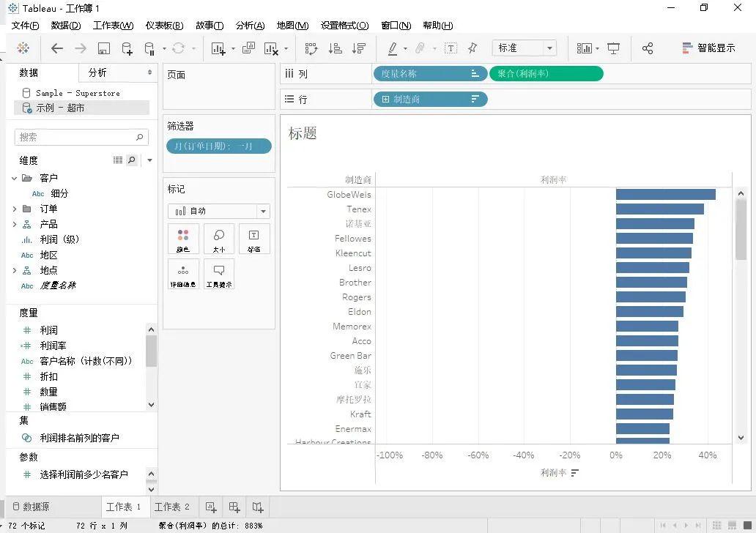
Task: Clear the sheet with toolbar icon
Action: pyautogui.click(x=272, y=48)
